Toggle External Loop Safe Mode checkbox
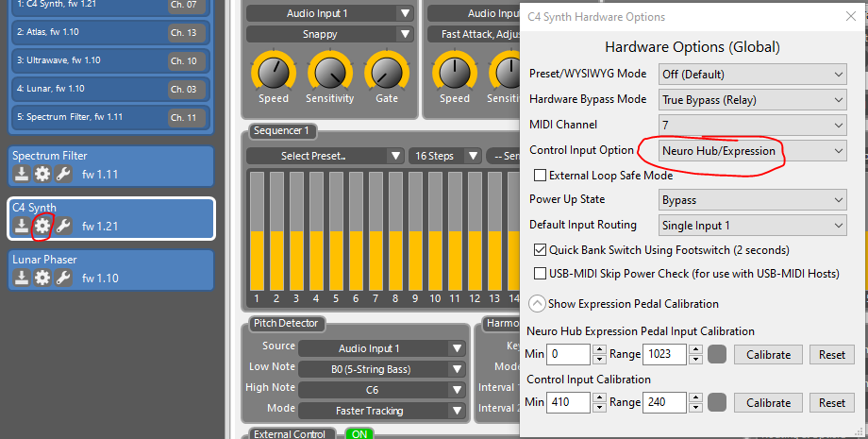The width and height of the screenshot is (868, 439). [x=540, y=176]
